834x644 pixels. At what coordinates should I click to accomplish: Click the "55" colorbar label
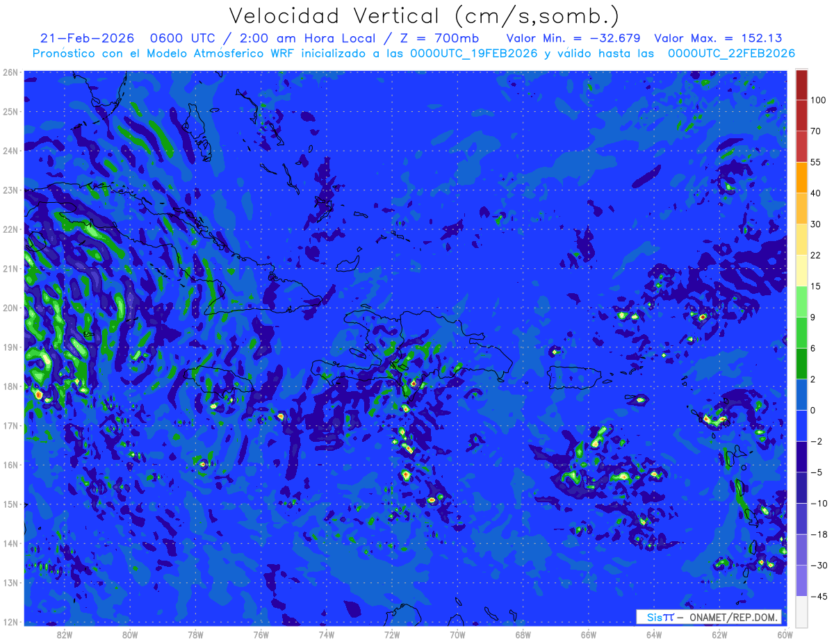point(817,162)
